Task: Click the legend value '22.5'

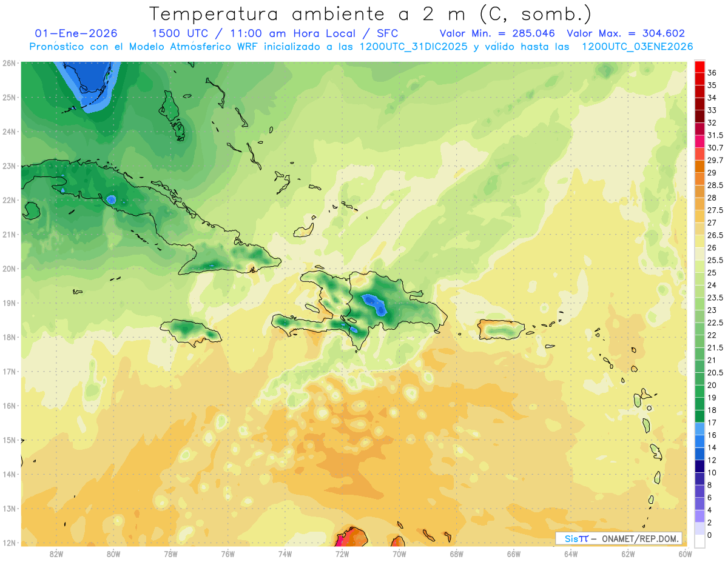Action: pos(715,323)
